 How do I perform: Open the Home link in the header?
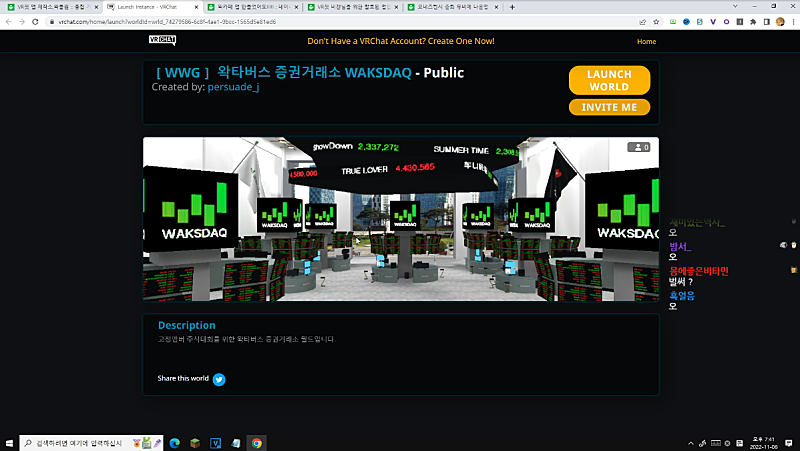pyautogui.click(x=646, y=41)
